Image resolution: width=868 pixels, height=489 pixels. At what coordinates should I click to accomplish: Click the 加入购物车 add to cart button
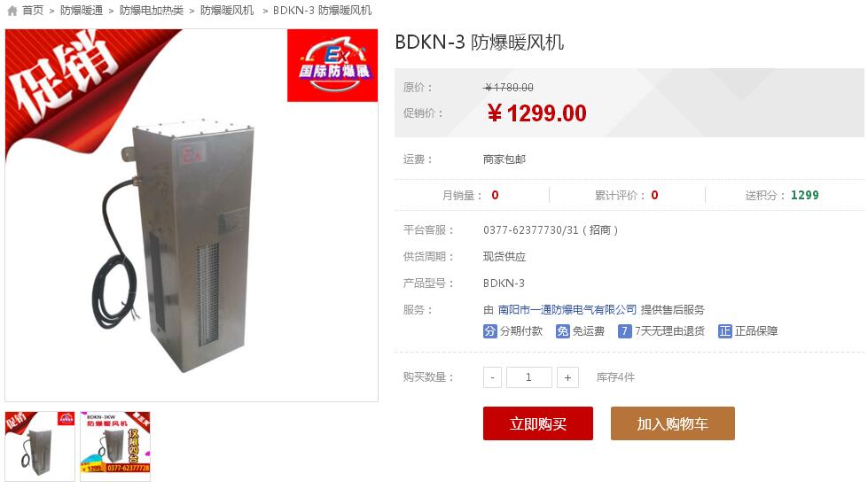[x=673, y=423]
